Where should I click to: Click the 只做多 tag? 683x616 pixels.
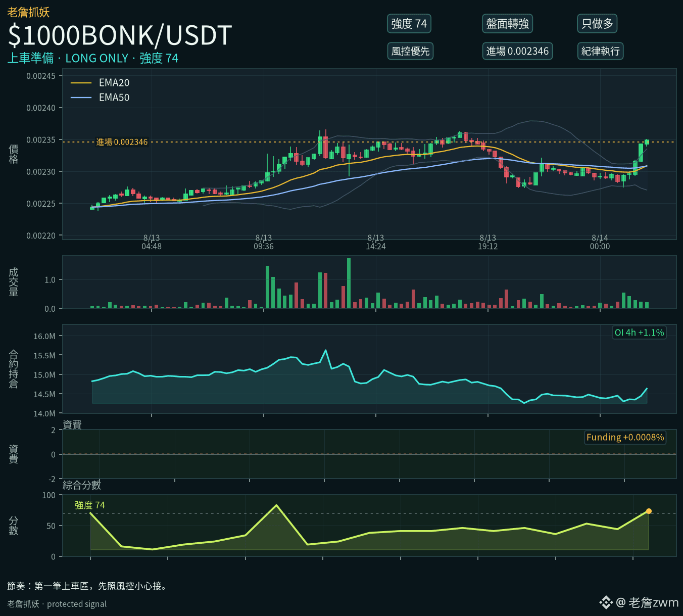pos(597,24)
